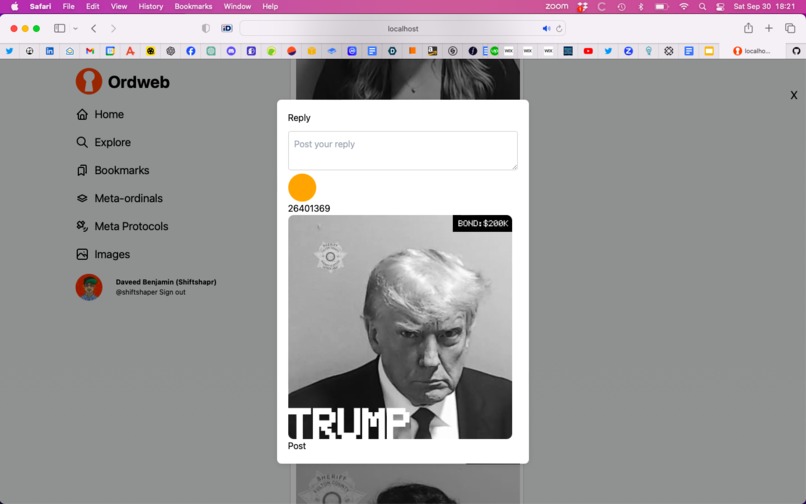Open a new tab with plus

click(x=768, y=28)
